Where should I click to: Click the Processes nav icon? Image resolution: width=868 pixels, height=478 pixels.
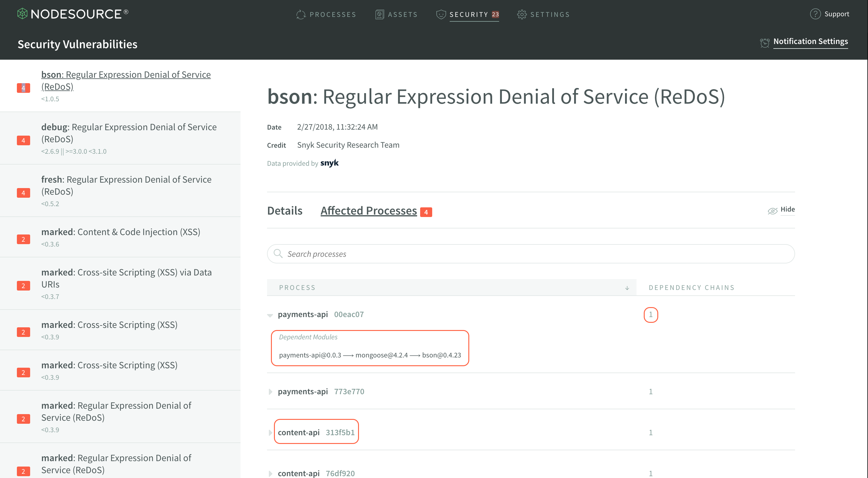pos(300,14)
